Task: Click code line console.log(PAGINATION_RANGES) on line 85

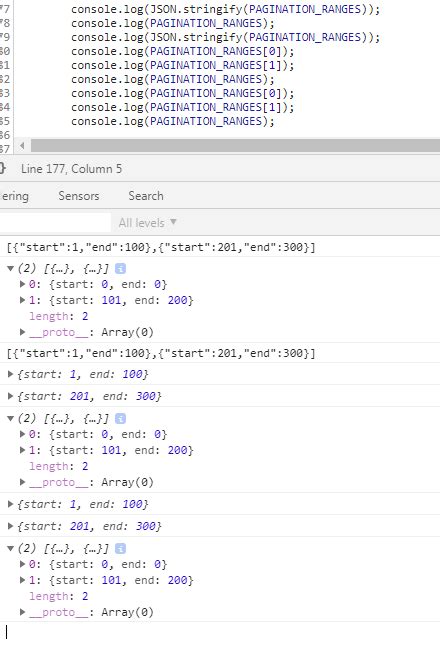Action: click(172, 121)
